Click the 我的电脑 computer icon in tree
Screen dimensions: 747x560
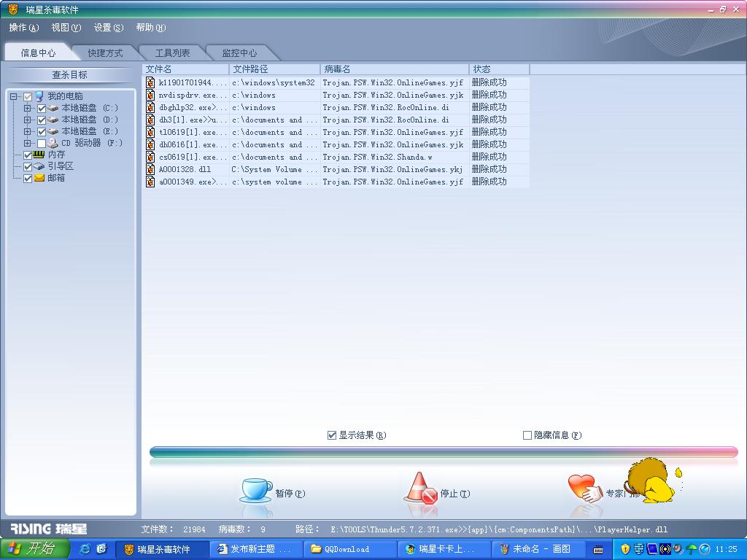39,96
